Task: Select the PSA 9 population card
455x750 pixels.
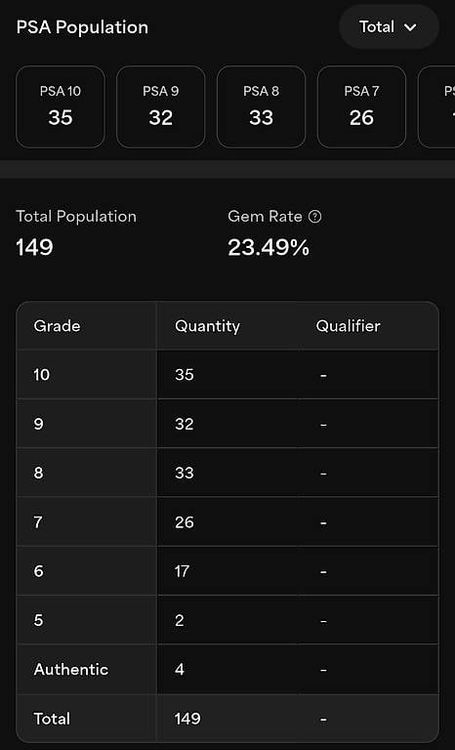Action: click(x=161, y=107)
